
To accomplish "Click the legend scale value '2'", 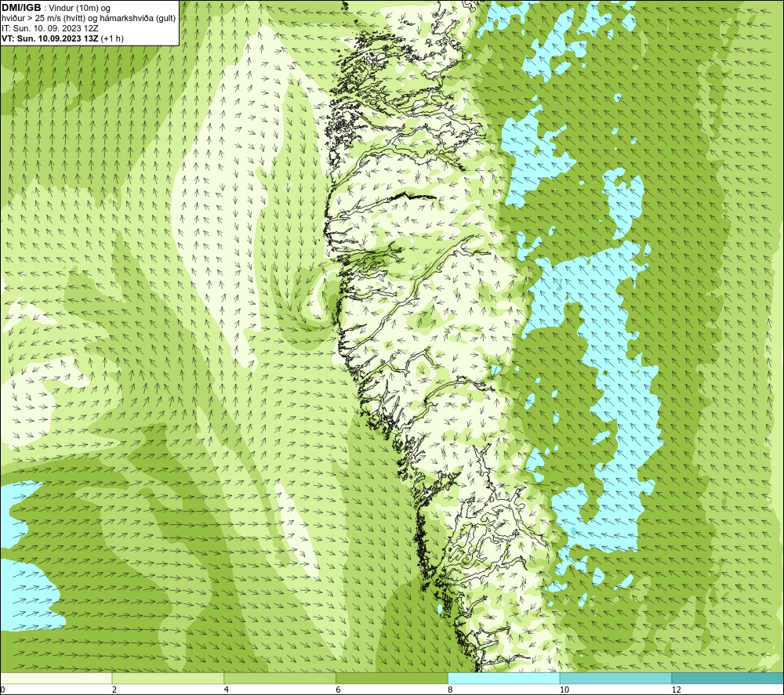I will pyautogui.click(x=114, y=690).
